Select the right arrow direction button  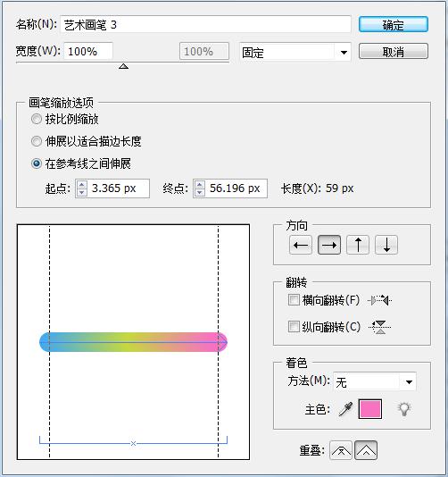coord(329,245)
